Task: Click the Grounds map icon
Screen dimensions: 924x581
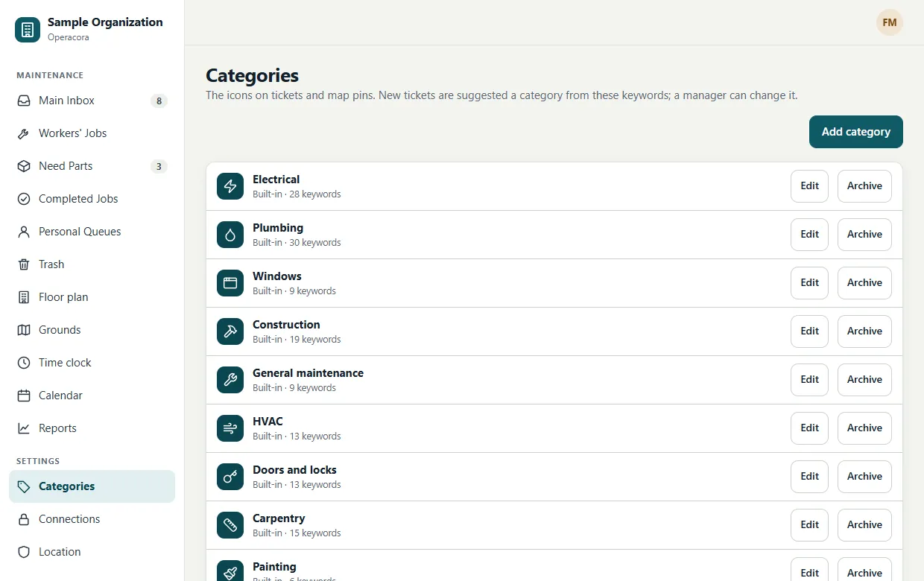Action: [x=24, y=330]
